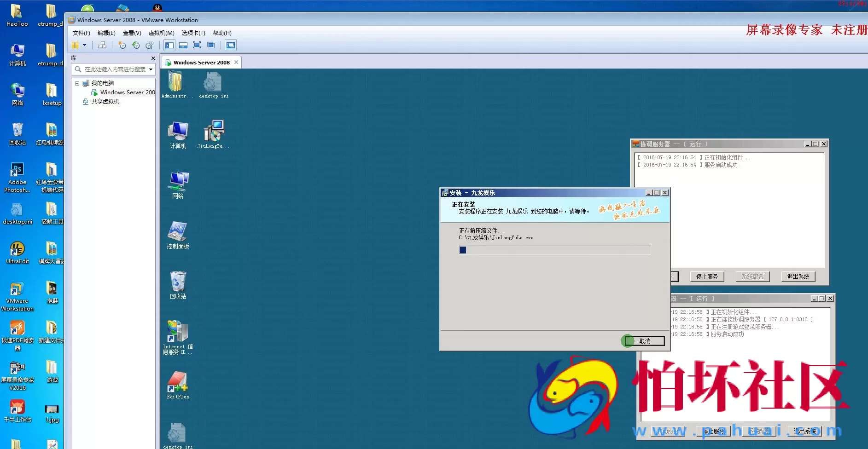Click the installation progress bar
This screenshot has width=868, height=449.
pos(554,250)
